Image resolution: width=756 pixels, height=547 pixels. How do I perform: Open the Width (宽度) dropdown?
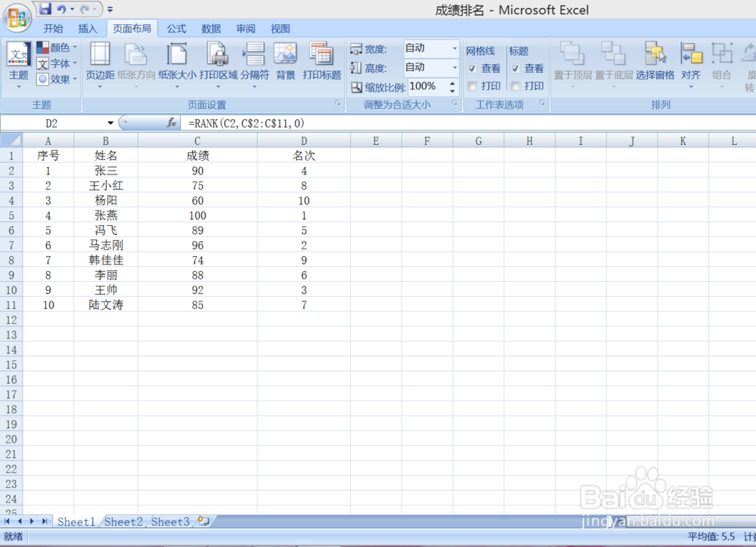point(455,48)
